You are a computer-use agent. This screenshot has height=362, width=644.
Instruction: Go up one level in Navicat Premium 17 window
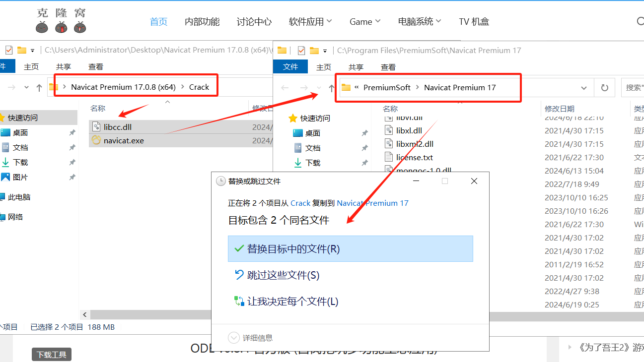331,88
